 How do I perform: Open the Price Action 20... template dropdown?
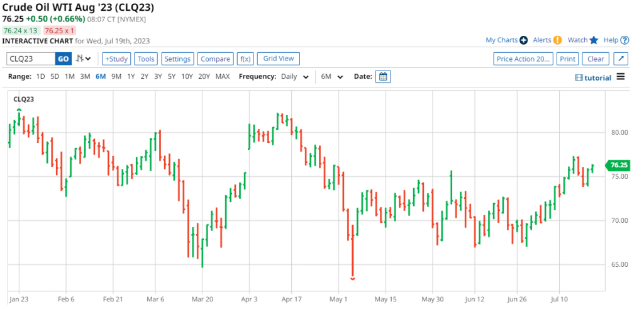(x=523, y=59)
